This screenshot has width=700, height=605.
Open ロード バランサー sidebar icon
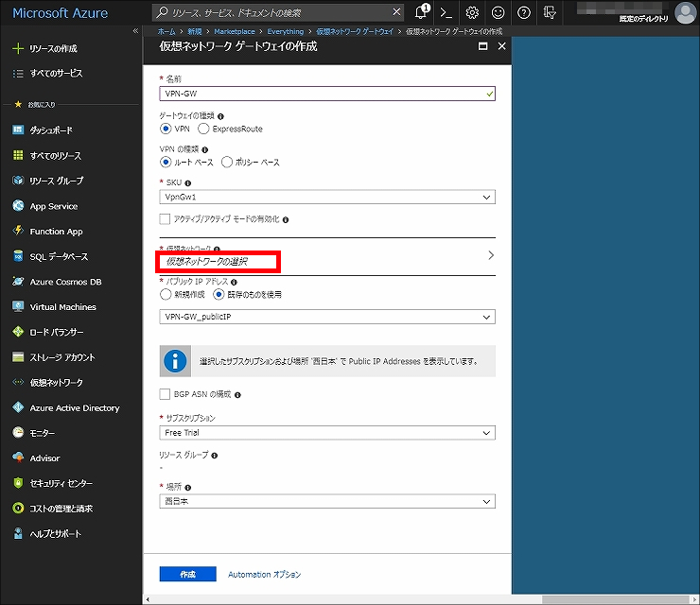[x=18, y=332]
